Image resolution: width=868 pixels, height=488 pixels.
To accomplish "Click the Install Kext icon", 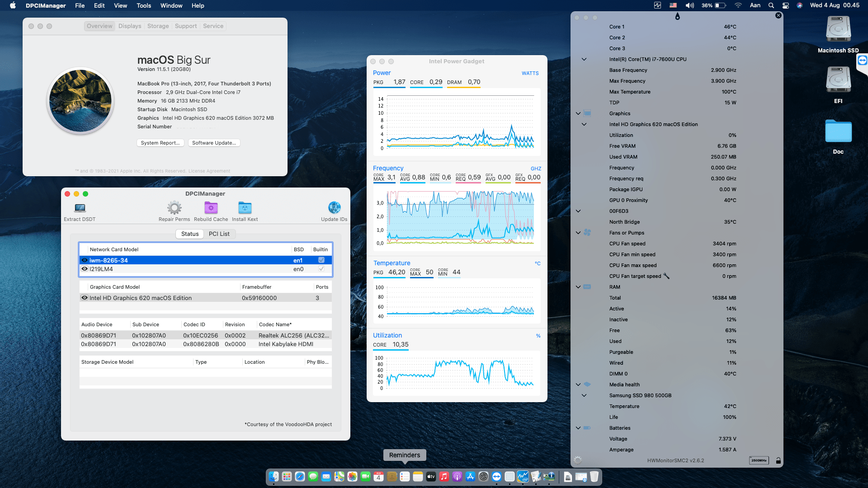I will tap(245, 208).
